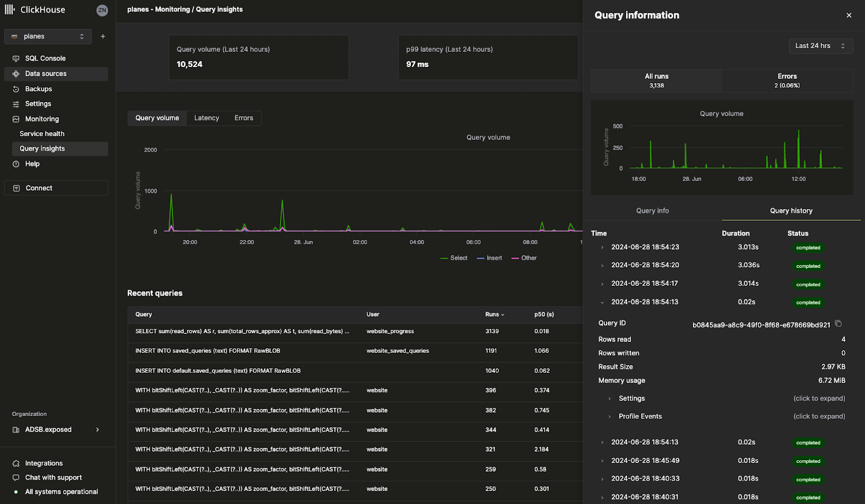Open the Last 24 hrs time range selector
Screen dimensions: 865x504
coord(821,46)
